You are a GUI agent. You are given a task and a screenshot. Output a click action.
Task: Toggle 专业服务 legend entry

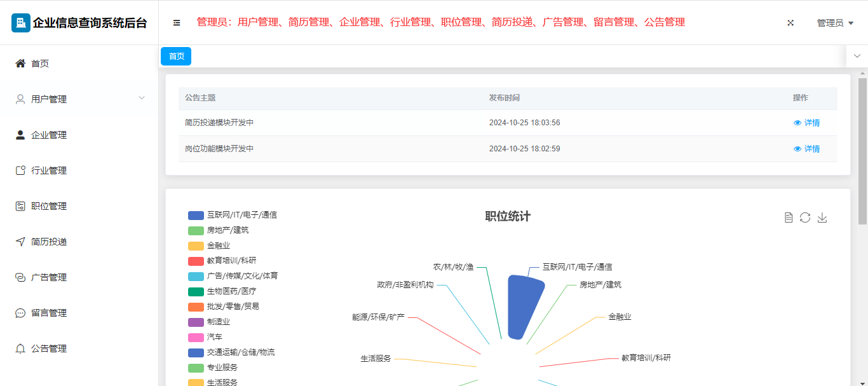coord(213,368)
